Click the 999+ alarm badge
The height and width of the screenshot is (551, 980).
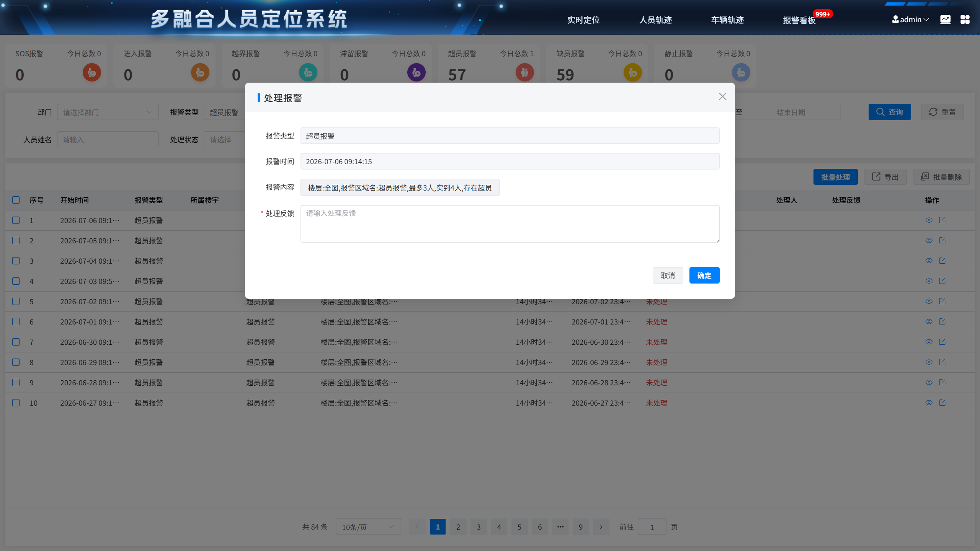(823, 14)
